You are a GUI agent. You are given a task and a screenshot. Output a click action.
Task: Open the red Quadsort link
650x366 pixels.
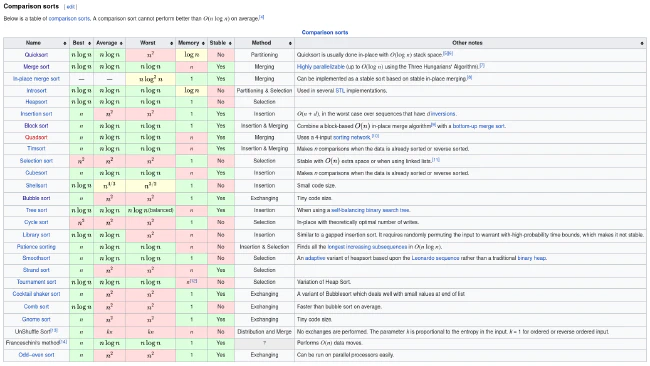pyautogui.click(x=36, y=137)
